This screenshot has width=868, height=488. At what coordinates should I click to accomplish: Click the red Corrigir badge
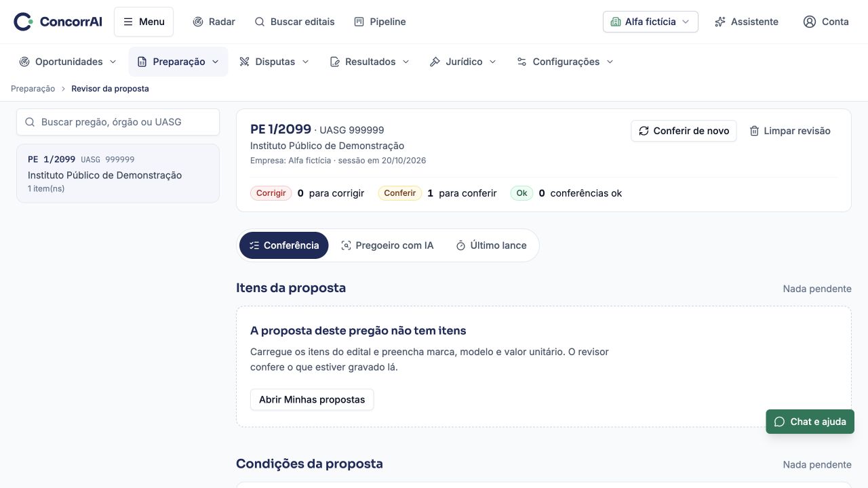271,193
